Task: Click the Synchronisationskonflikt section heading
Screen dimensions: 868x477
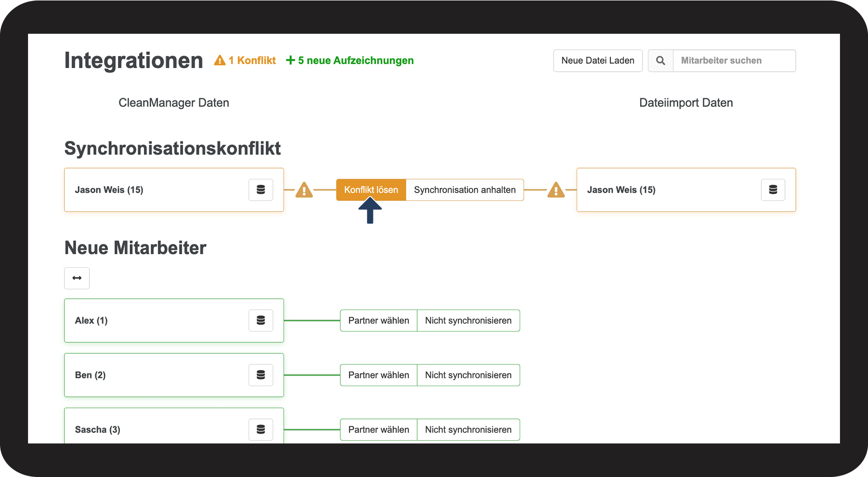Action: pyautogui.click(x=172, y=148)
